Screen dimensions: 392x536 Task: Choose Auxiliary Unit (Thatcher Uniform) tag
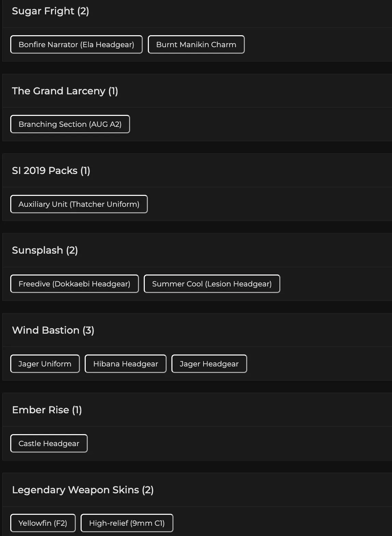point(79,204)
